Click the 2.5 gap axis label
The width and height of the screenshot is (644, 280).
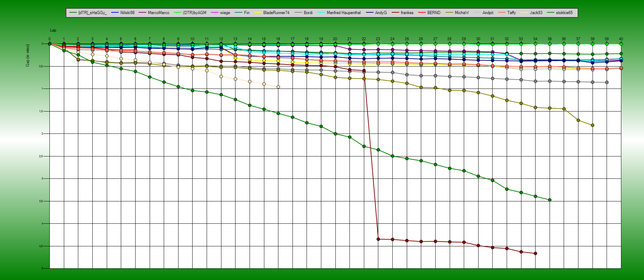point(41,156)
